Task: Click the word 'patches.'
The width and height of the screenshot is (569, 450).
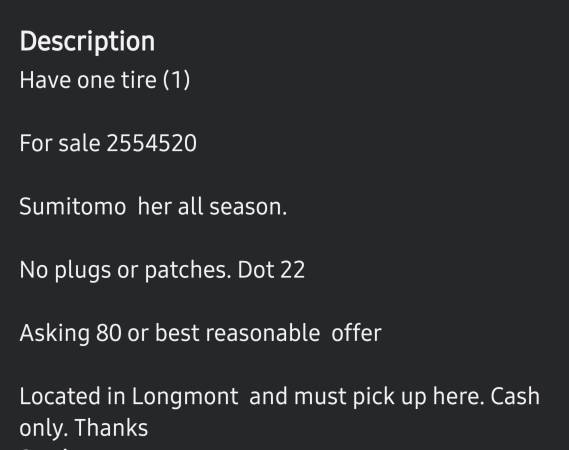Action: point(188,270)
